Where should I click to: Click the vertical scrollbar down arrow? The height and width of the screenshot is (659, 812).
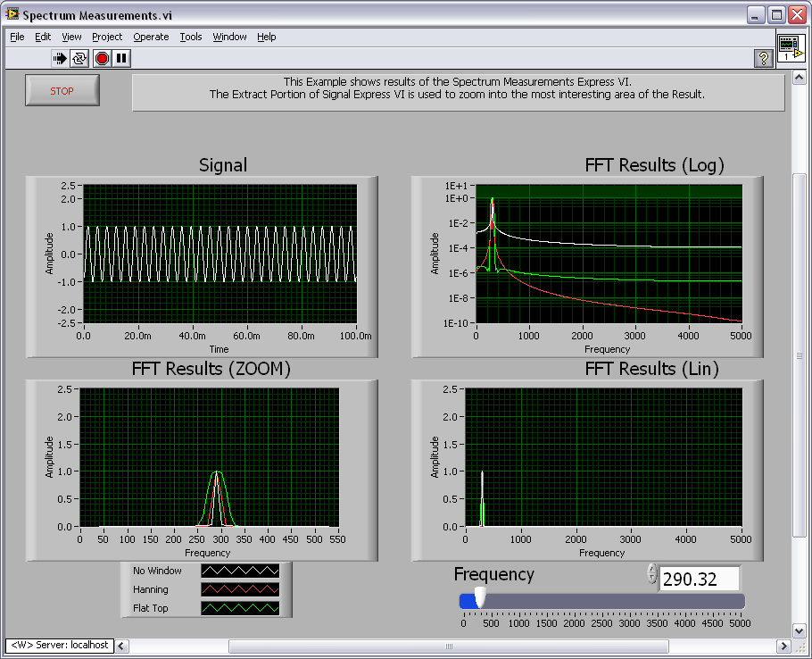pos(800,630)
